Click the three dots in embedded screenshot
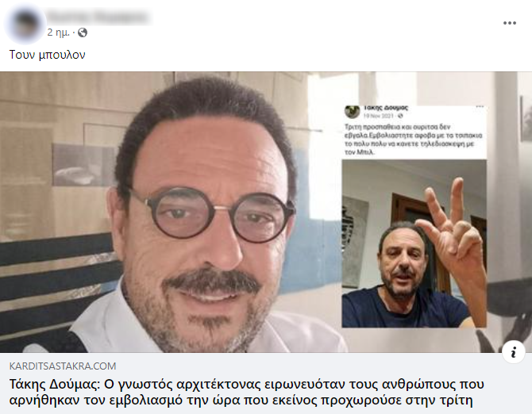Screen dimensions: 532x414 [480, 106]
